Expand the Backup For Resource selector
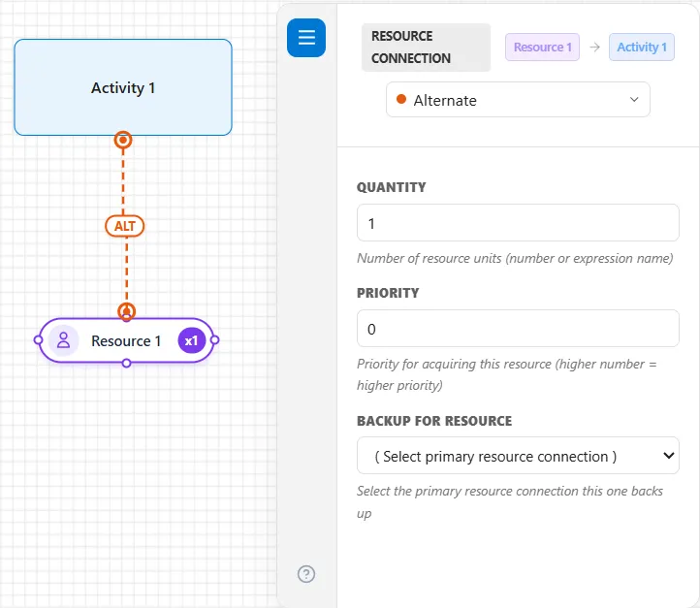 click(x=518, y=456)
